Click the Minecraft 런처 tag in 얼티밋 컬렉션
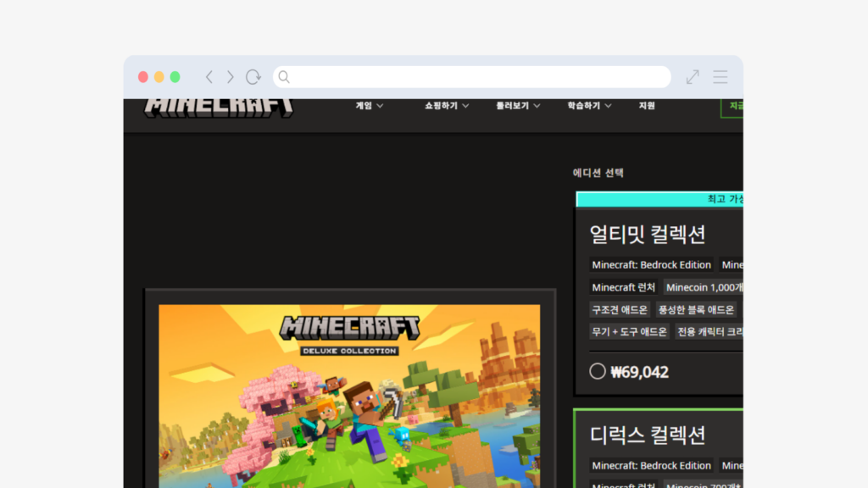This screenshot has width=868, height=488. (x=623, y=288)
